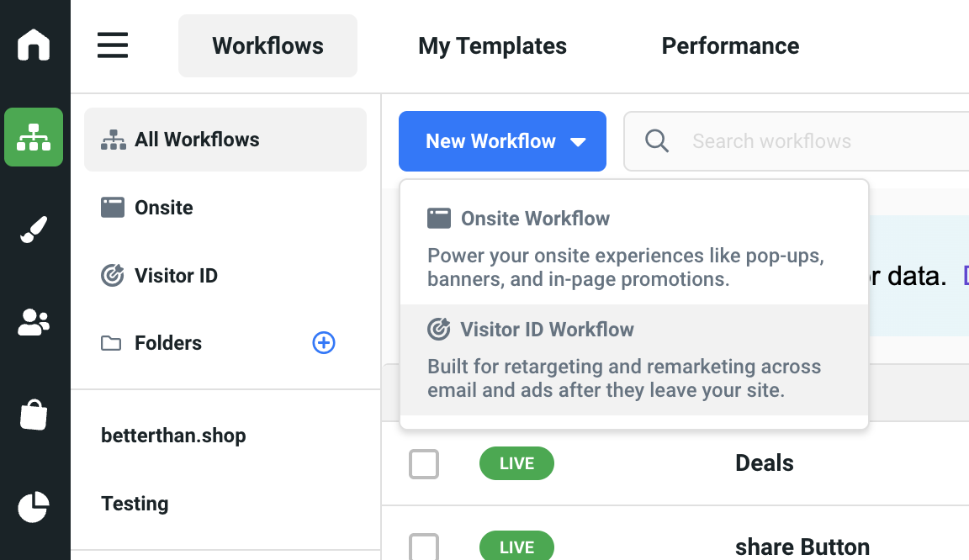The width and height of the screenshot is (969, 560).
Task: Open the workflows hierarchy sidebar icon
Action: (x=34, y=137)
